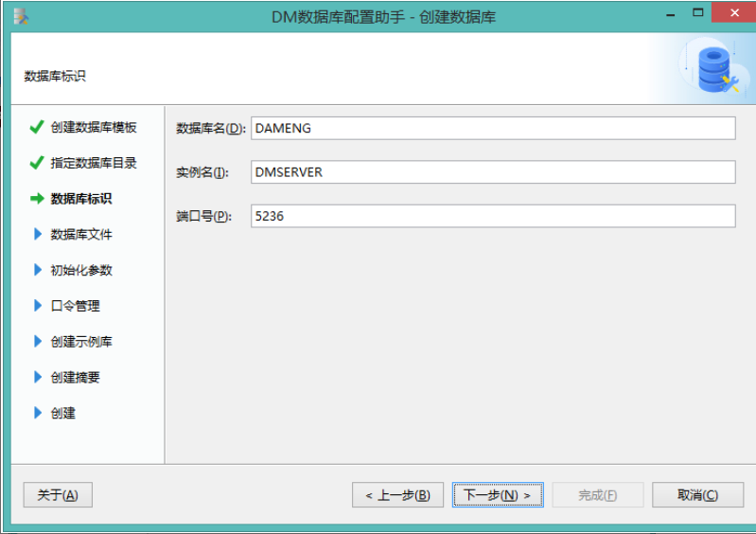
Task: Click green checkmark beside 指定数据库目录
Action: pos(37,163)
